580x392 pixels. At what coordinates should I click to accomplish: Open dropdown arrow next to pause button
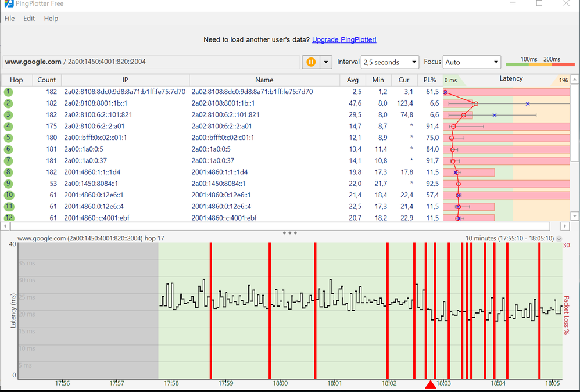point(325,62)
